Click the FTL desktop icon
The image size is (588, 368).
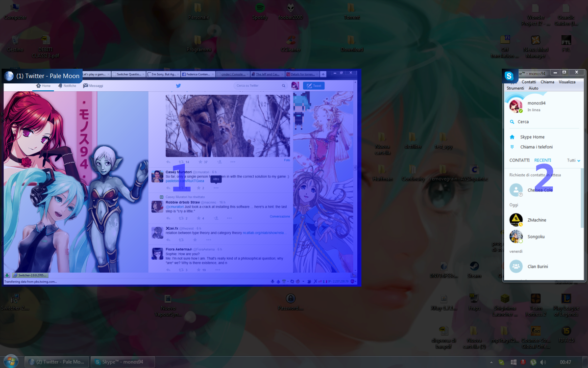point(566,44)
